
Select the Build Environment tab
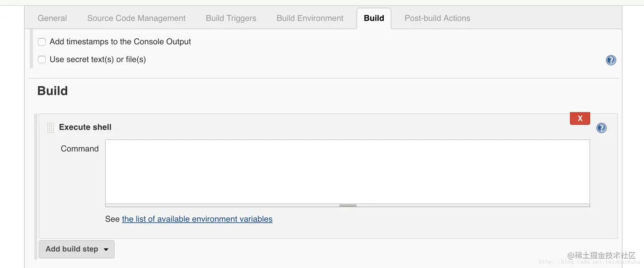310,18
